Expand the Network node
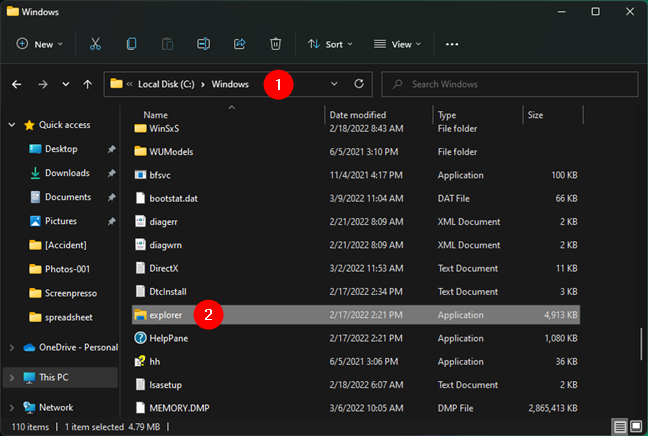The width and height of the screenshot is (648, 436). click(12, 407)
